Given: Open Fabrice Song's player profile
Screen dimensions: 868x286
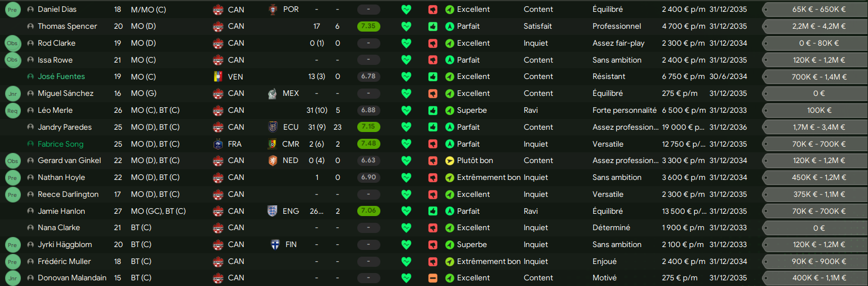Looking at the screenshot, I should 60,144.
